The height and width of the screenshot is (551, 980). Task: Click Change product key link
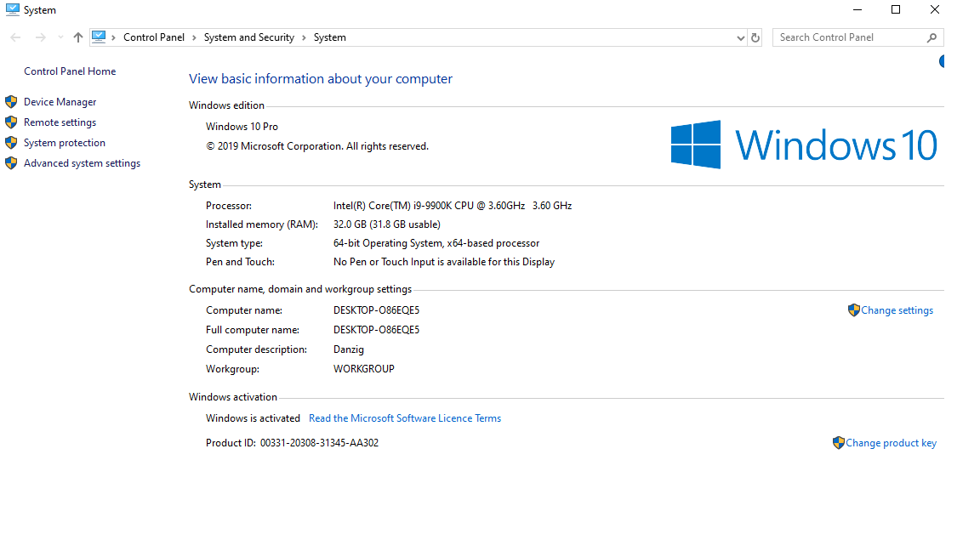pyautogui.click(x=892, y=443)
